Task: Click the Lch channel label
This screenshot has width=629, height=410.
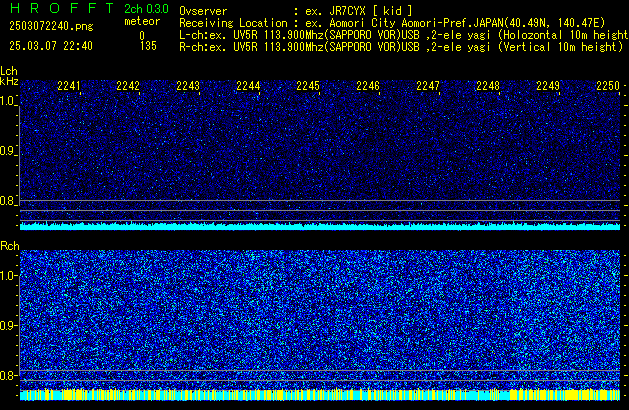Action: (x=9, y=71)
